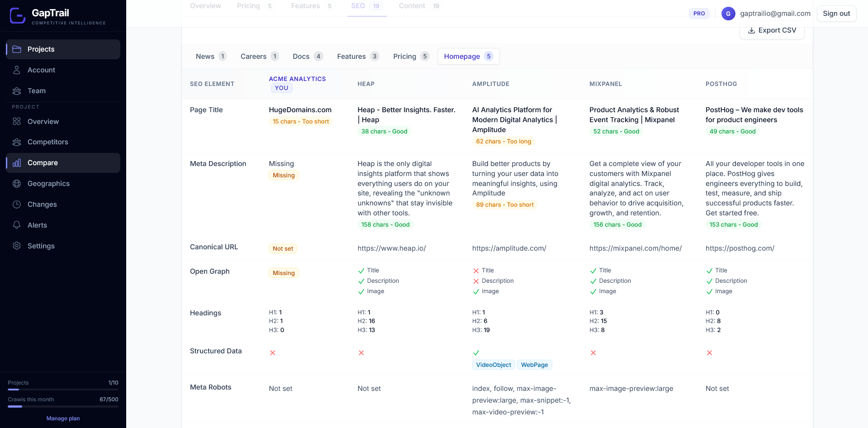The width and height of the screenshot is (868, 428).
Task: Click the YOU badge under Acme Analytics
Action: point(281,88)
